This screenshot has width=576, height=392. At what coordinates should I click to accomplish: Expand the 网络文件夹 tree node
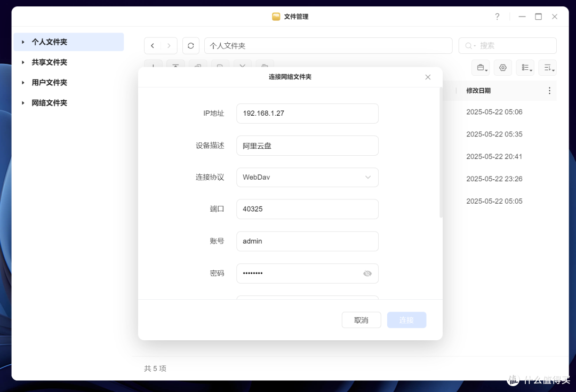(23, 103)
